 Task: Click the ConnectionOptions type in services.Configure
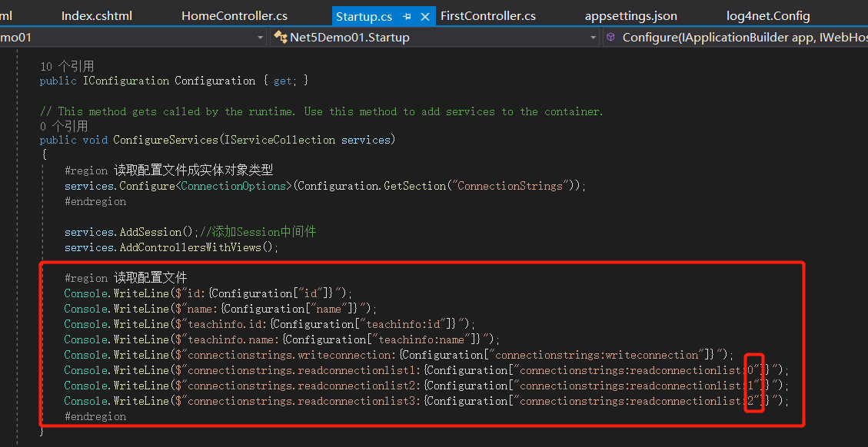click(233, 186)
